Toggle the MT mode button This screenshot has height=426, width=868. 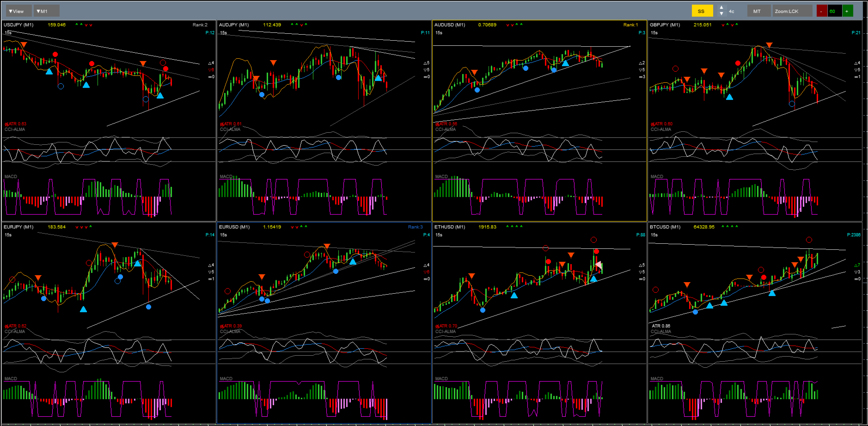point(759,11)
